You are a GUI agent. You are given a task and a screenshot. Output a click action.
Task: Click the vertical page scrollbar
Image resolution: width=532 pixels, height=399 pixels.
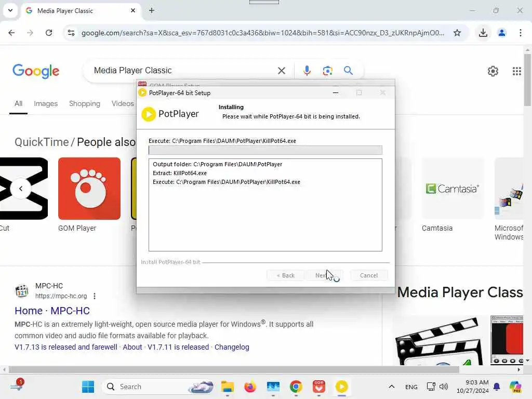tap(527, 80)
